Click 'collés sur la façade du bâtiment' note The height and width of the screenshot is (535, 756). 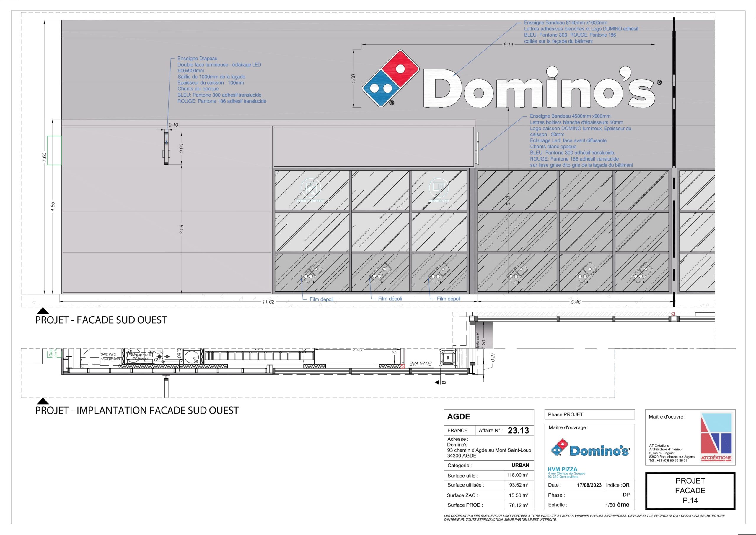(558, 41)
